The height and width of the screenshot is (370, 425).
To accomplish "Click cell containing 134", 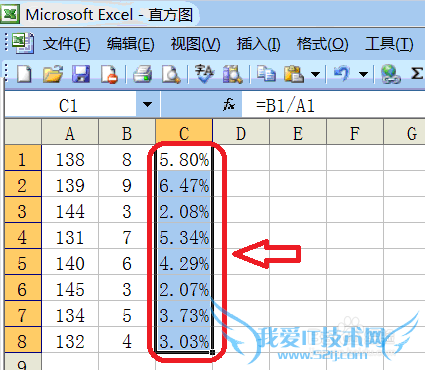I will [70, 314].
